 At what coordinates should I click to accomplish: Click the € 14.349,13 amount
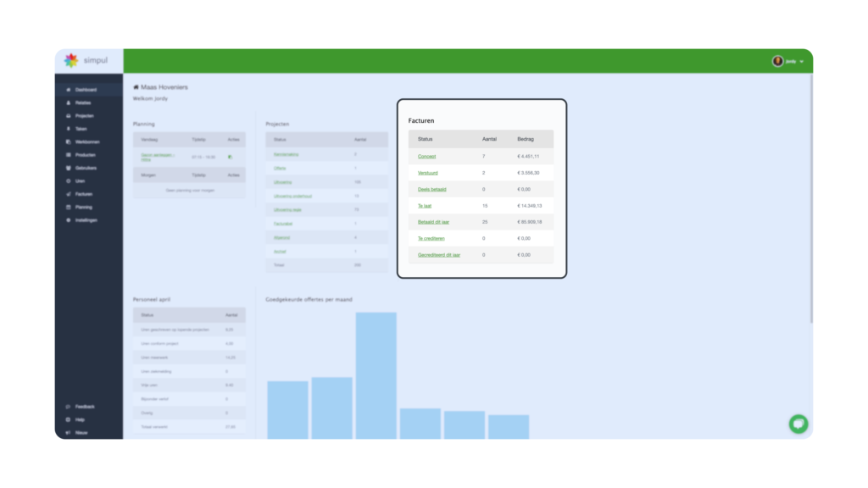click(x=530, y=206)
